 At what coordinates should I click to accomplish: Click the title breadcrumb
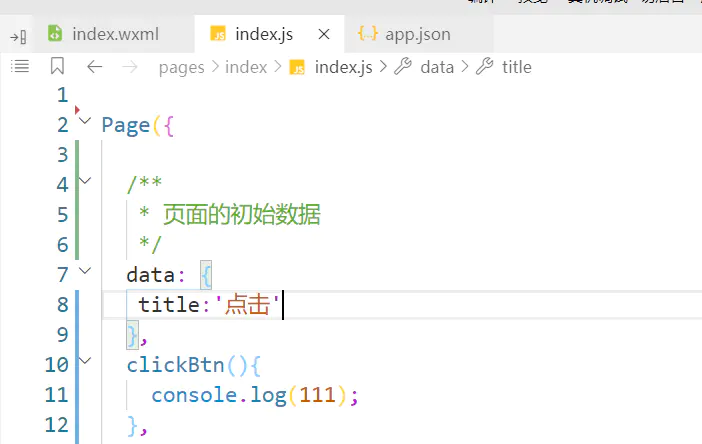pos(517,67)
